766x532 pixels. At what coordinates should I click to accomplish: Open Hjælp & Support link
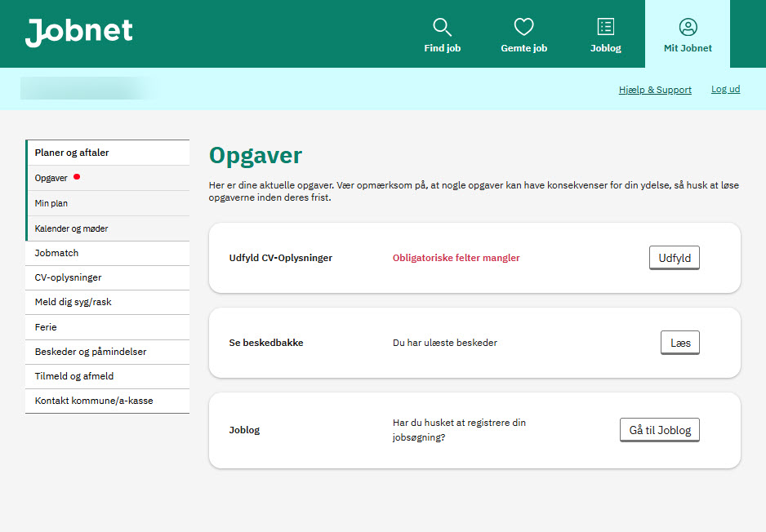[x=655, y=89]
